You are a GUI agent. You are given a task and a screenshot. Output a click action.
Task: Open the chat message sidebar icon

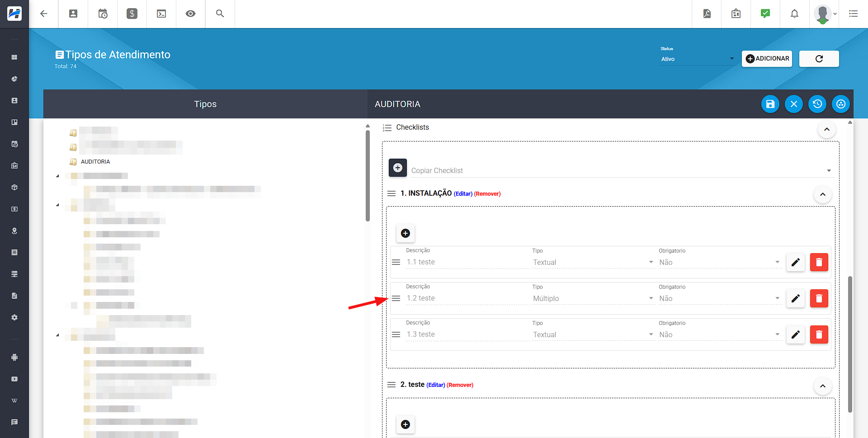[14, 422]
